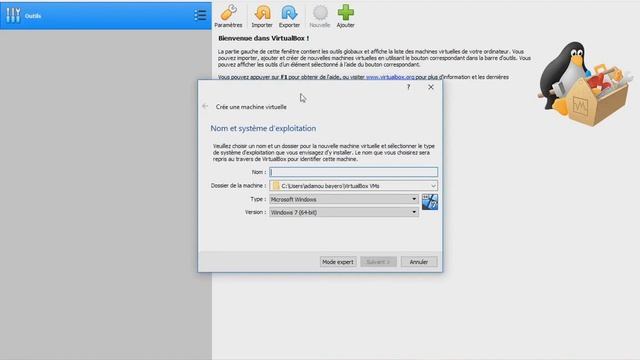Open the Dossier de la machine dropdown
640x360 pixels.
tap(353, 186)
